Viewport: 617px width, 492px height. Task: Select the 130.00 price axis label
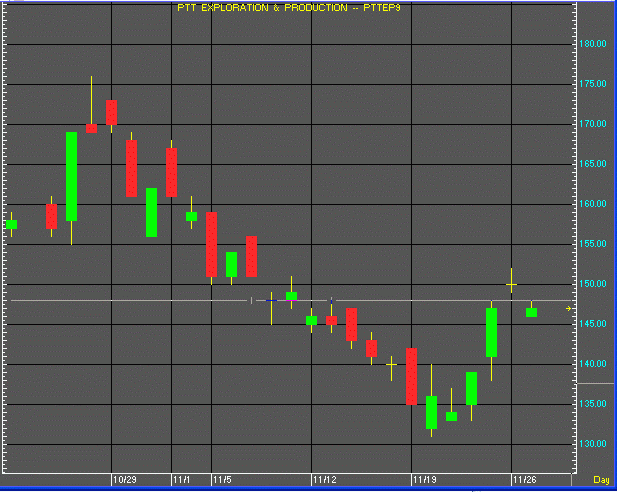click(x=593, y=444)
